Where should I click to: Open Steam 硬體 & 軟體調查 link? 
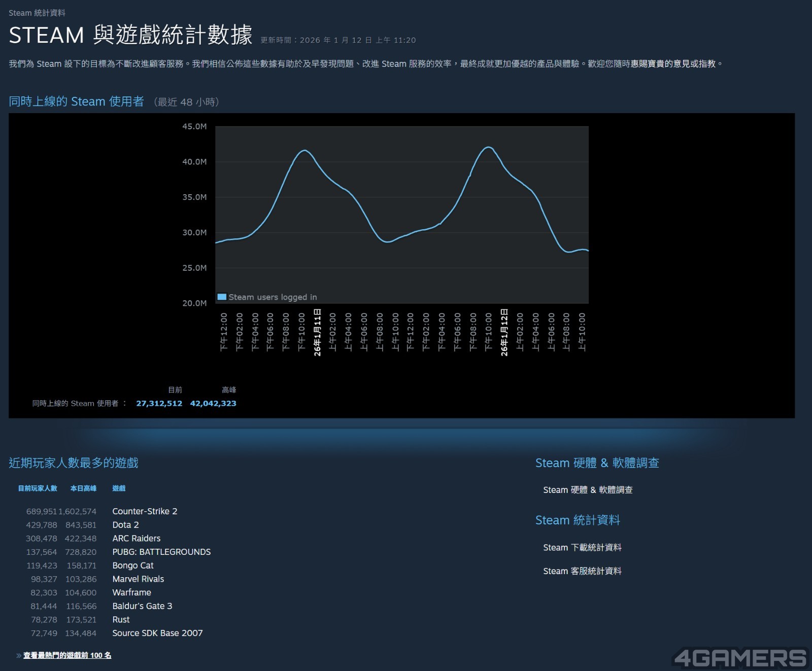click(588, 490)
